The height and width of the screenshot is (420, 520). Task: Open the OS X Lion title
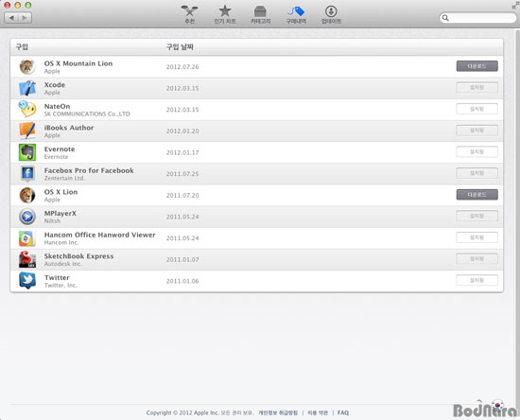[x=61, y=192]
